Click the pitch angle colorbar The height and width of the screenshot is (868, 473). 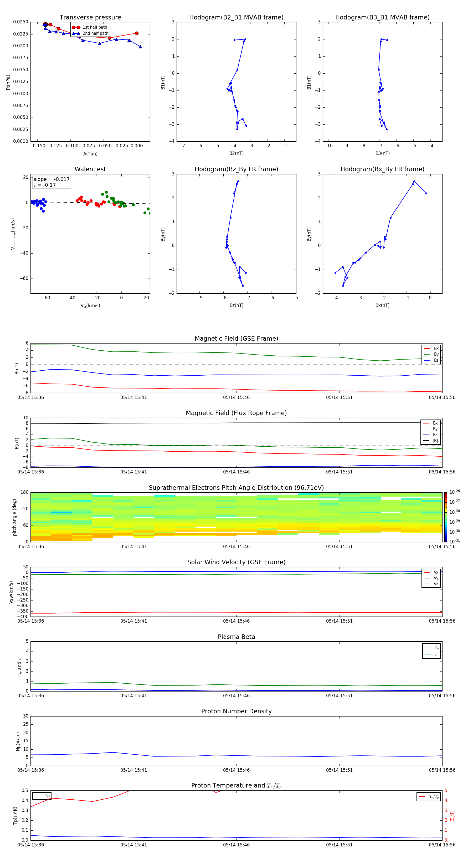point(446,517)
